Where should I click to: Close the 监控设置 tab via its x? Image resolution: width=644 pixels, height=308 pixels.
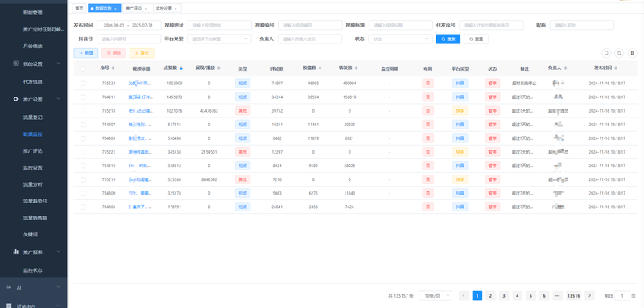coord(175,9)
